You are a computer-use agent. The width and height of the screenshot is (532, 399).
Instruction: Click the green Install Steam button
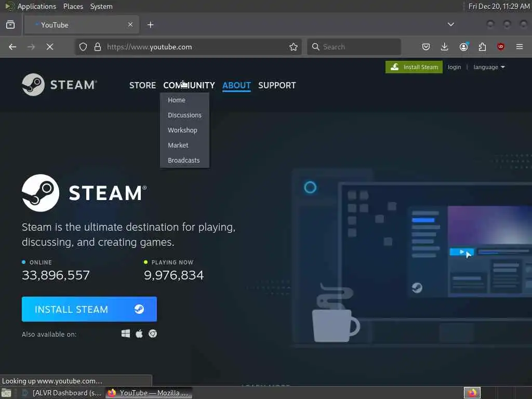[x=414, y=67]
